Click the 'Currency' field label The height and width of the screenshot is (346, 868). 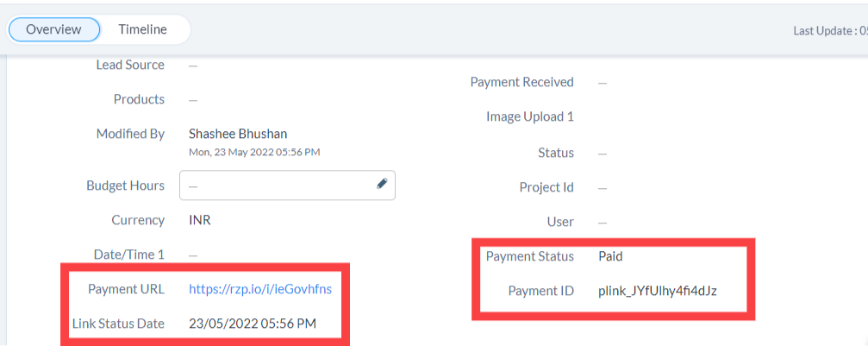point(138,220)
